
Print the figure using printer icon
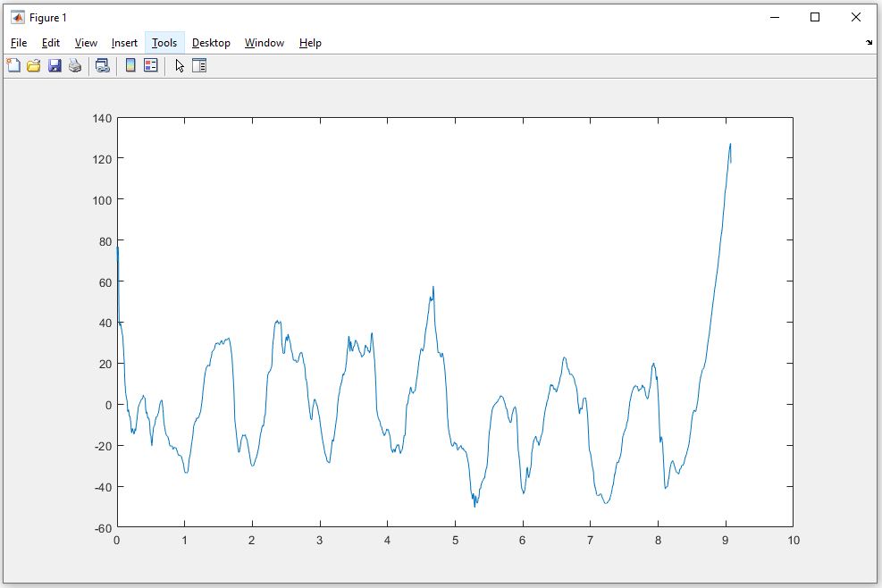(x=75, y=65)
